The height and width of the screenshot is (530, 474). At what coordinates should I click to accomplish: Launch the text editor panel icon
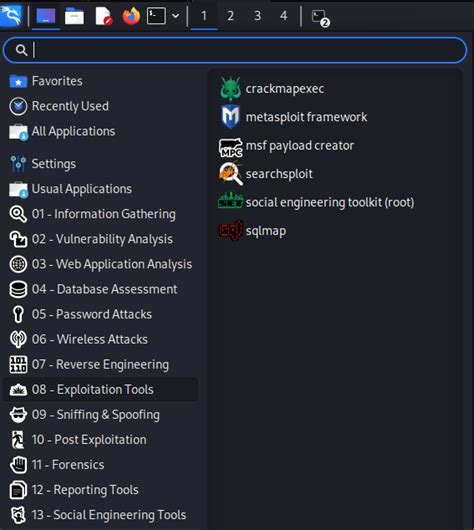coord(103,16)
